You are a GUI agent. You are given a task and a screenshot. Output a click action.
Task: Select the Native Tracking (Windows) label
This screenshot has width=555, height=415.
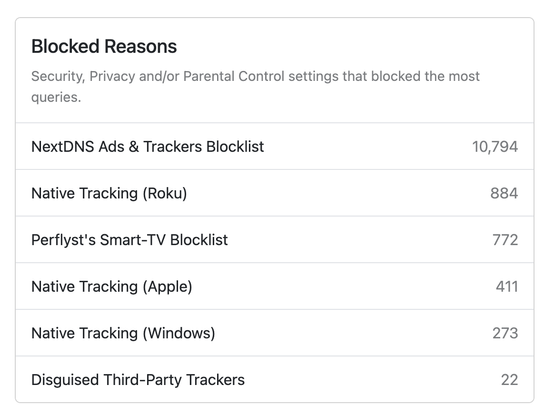(123, 333)
